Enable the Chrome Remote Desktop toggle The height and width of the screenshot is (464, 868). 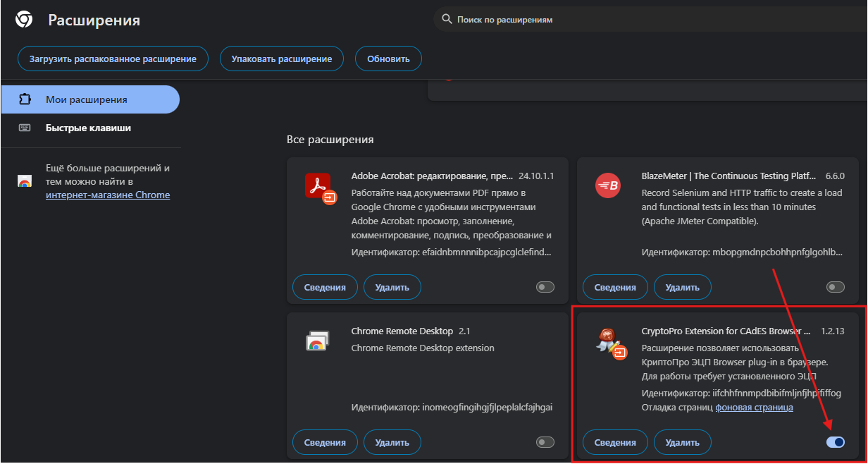(545, 442)
